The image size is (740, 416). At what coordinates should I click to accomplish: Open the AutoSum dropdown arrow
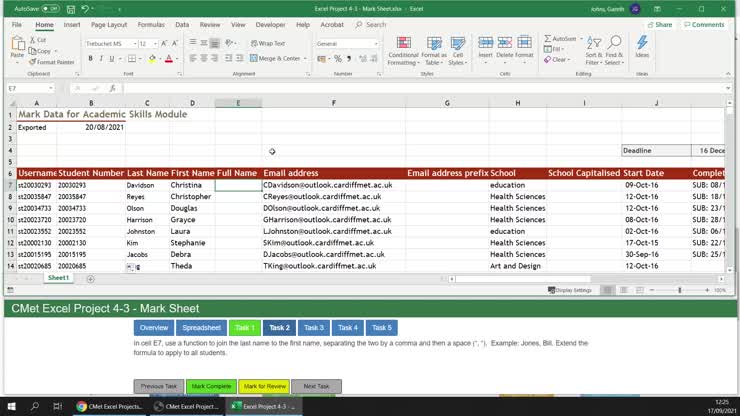pos(581,39)
